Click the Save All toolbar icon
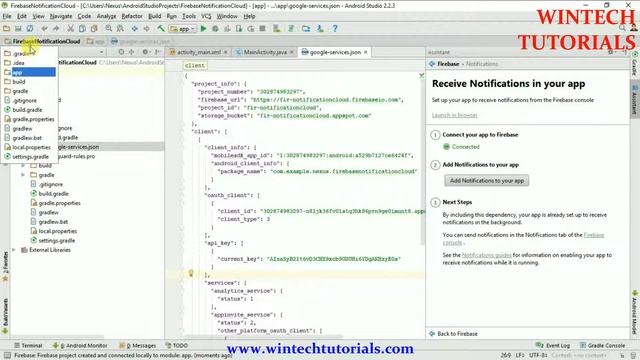Viewport: 640px width, 360px height. (18, 29)
